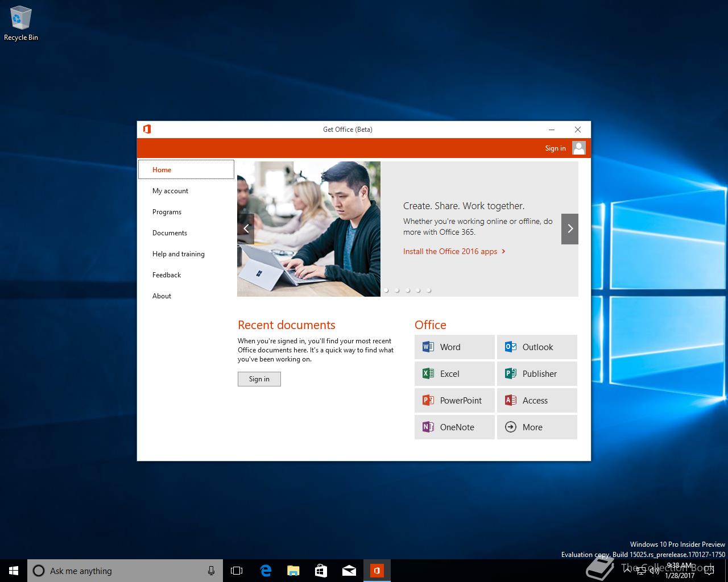Select the second banner pagination dot

[x=397, y=290]
